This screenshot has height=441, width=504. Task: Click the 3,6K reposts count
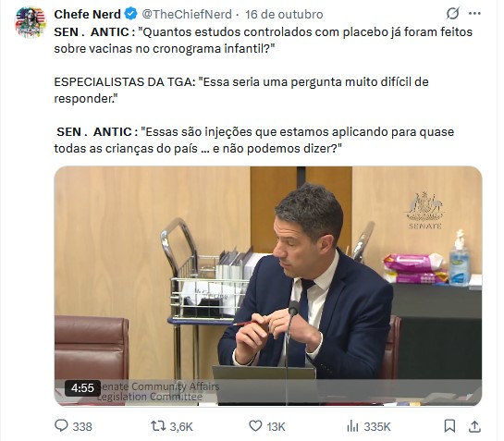coord(181,426)
